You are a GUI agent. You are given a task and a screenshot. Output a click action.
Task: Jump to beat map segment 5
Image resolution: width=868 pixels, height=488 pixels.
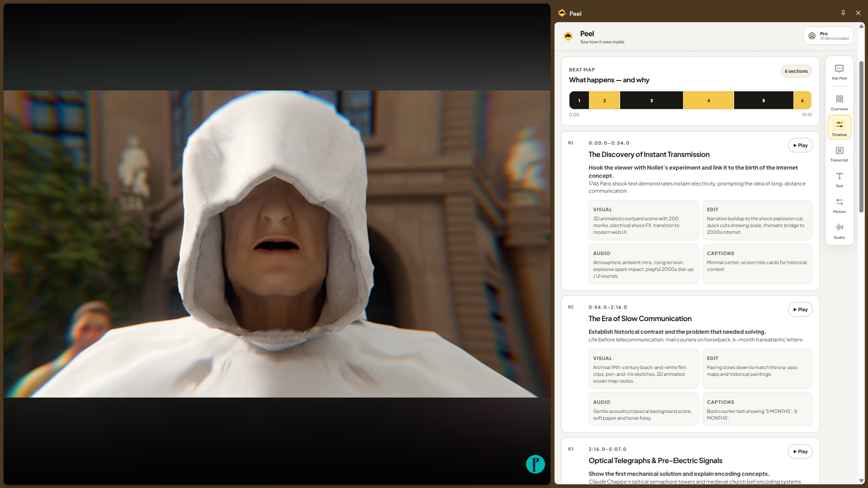tap(764, 100)
